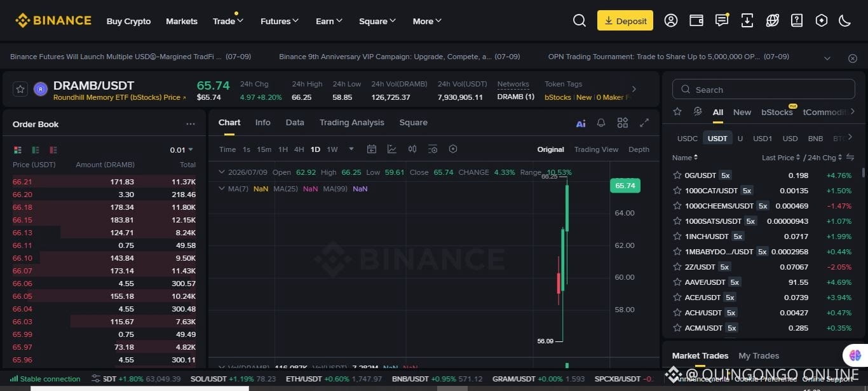Viewport: 868px width, 391px height.
Task: Select the bStocks market tab
Action: [777, 112]
